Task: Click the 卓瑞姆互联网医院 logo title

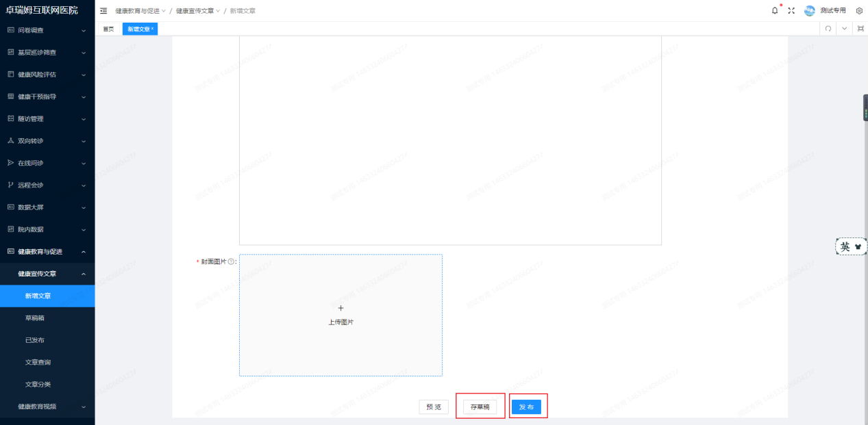Action: point(41,10)
